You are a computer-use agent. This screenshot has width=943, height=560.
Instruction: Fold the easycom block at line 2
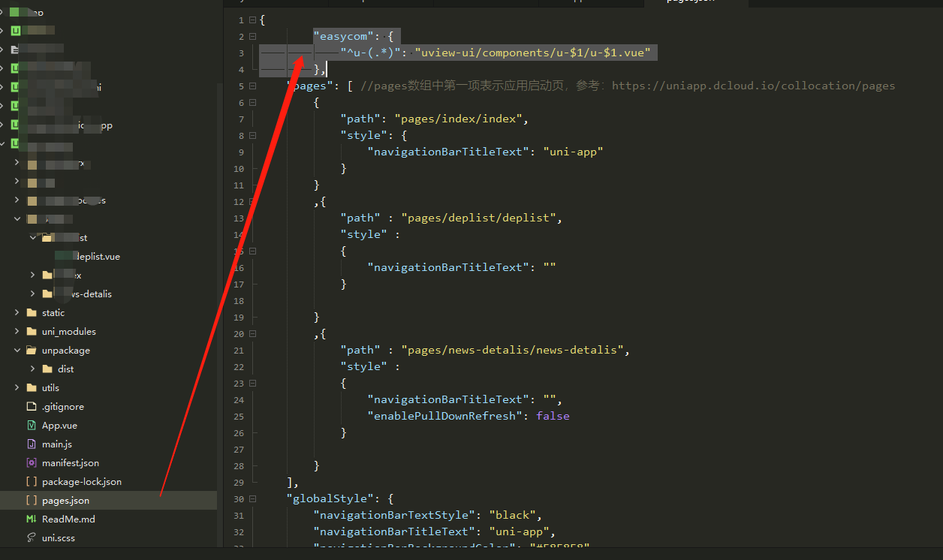pyautogui.click(x=252, y=37)
